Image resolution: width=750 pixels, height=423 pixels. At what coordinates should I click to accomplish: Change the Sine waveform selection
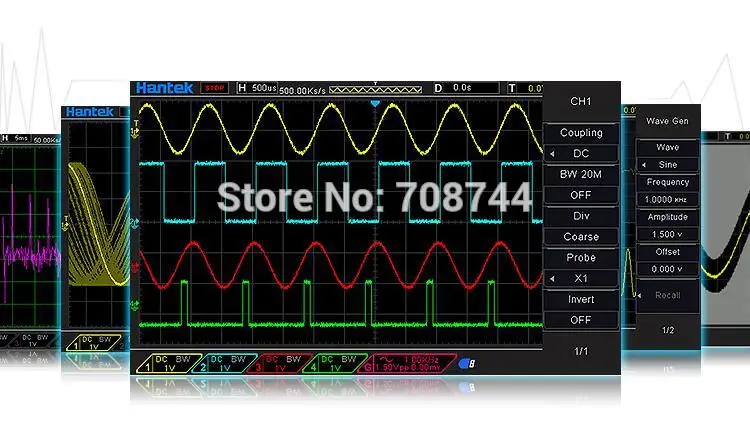coord(668,165)
